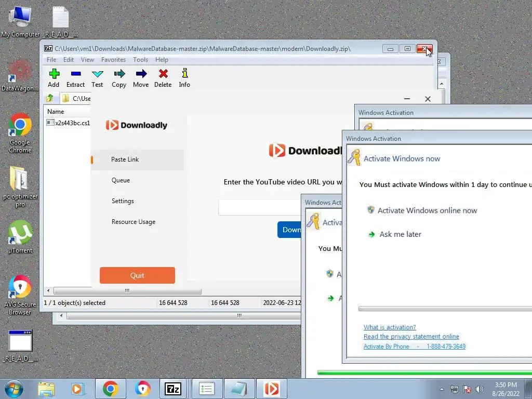
Task: Click the network tray icon
Action: click(x=454, y=389)
